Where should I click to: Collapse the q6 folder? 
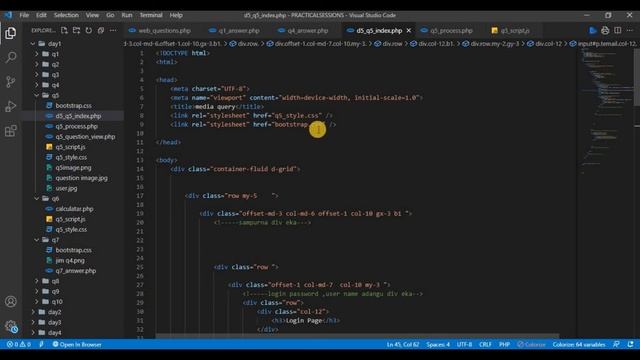coord(37,198)
